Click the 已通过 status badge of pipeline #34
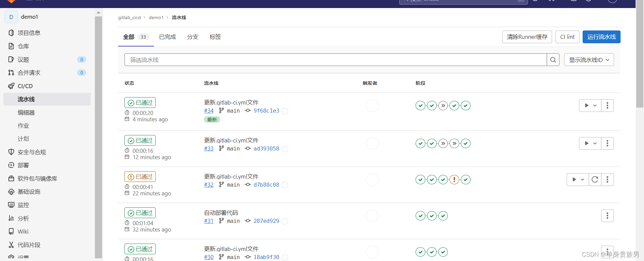This screenshot has height=261, width=644. click(x=140, y=103)
